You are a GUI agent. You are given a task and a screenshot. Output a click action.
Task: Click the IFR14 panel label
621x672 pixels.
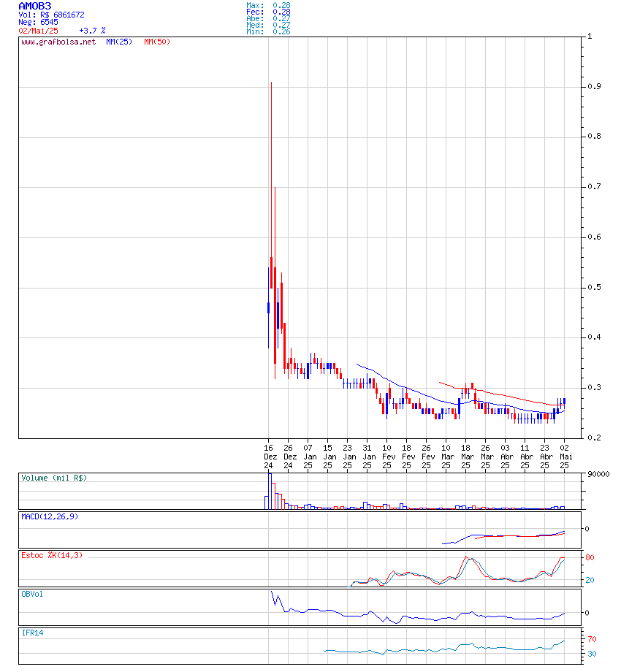[32, 633]
